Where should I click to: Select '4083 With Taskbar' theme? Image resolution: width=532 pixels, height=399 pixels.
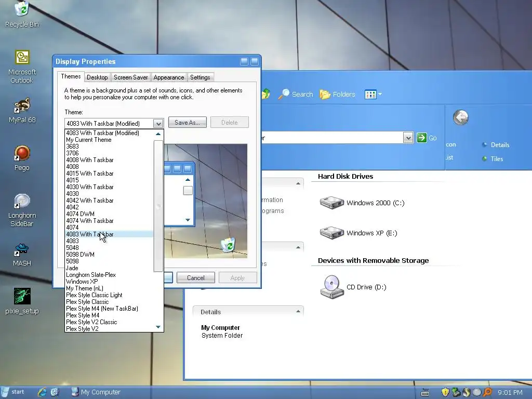click(x=109, y=234)
